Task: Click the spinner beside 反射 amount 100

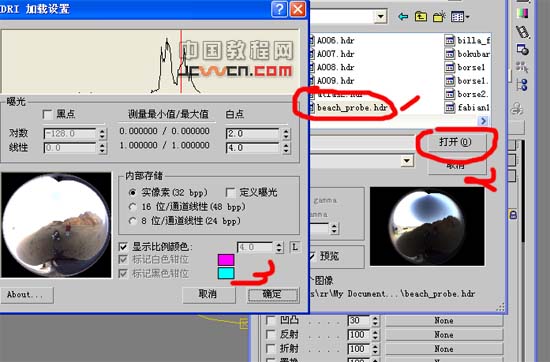Action: pyautogui.click(x=375, y=335)
